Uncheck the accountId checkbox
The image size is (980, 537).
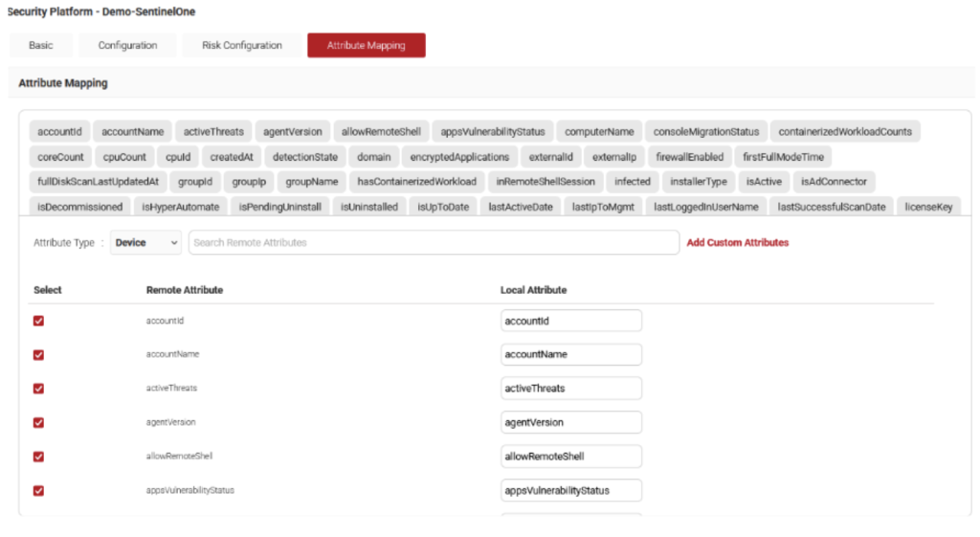(x=38, y=321)
